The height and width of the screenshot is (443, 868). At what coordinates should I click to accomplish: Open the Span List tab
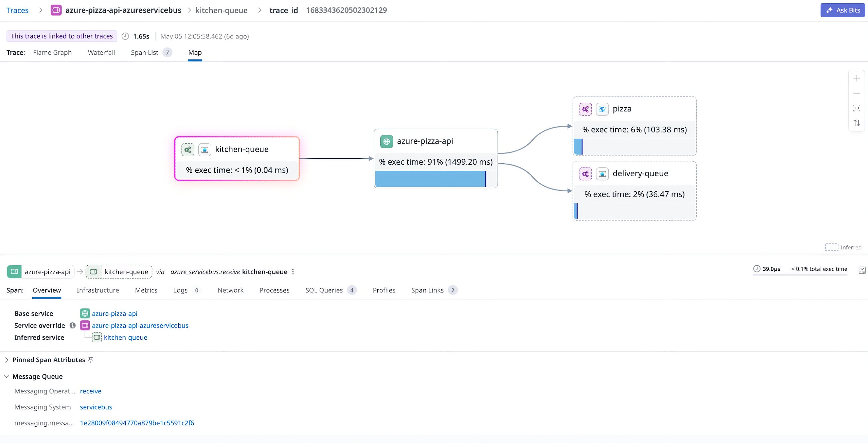(x=151, y=52)
